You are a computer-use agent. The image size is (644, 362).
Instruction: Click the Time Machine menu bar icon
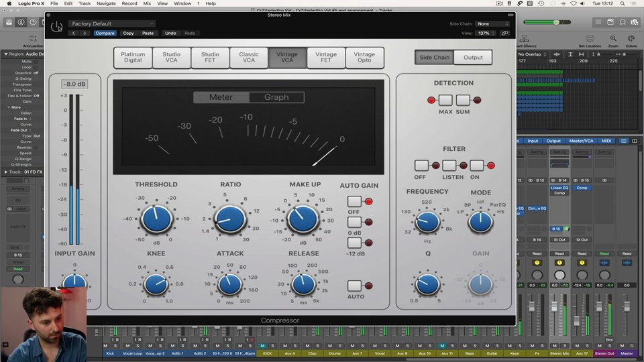pyautogui.click(x=541, y=3)
